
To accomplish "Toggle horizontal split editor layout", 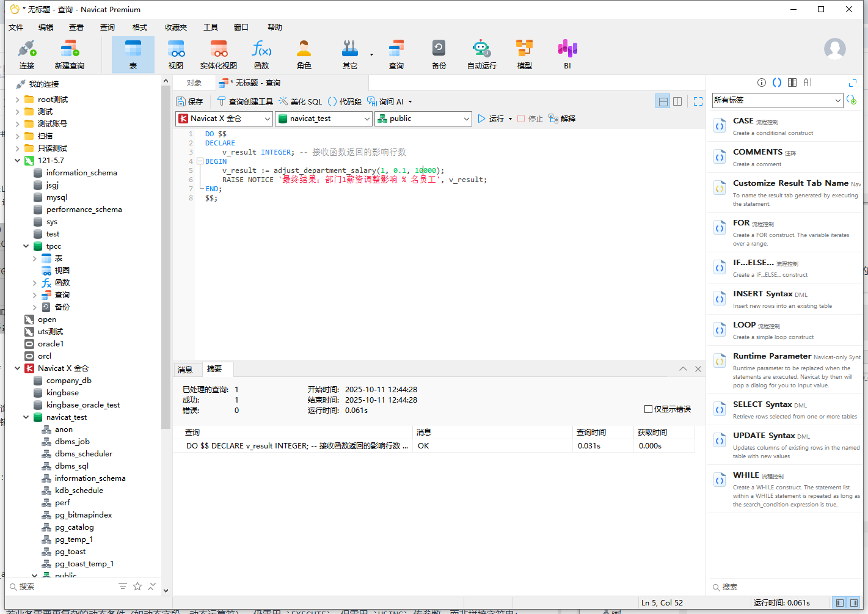I will [x=663, y=101].
